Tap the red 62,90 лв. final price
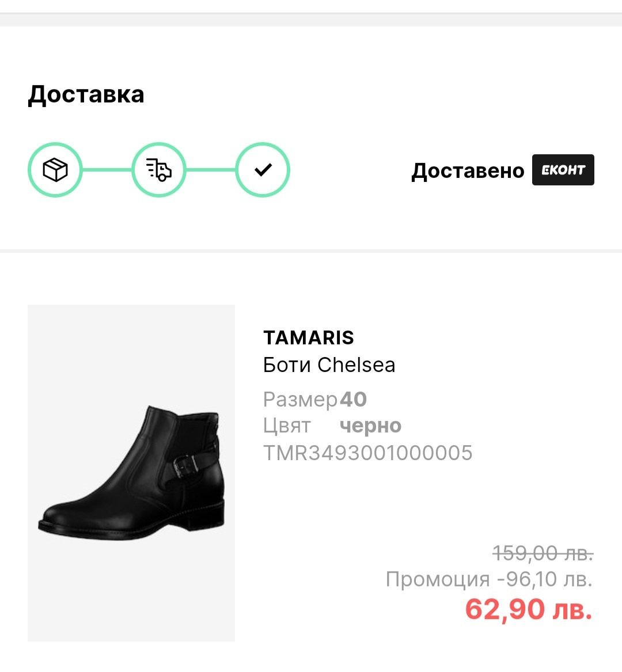 (529, 609)
